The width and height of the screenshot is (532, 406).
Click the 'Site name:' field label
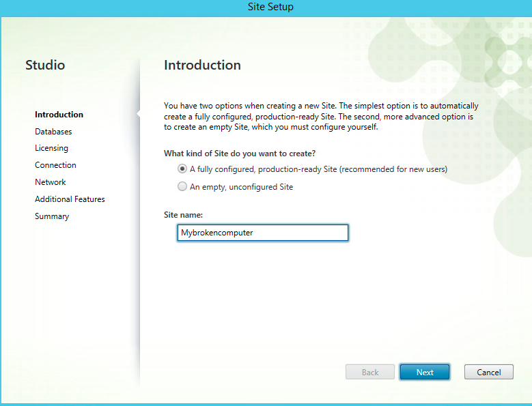pyautogui.click(x=183, y=215)
